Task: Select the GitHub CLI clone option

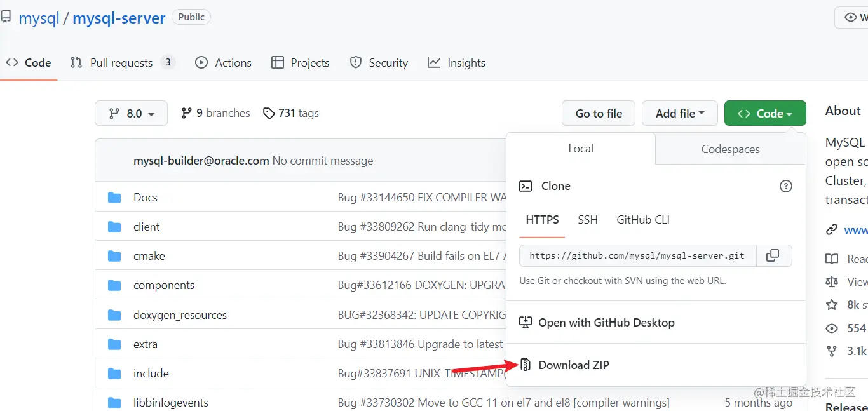Action: point(643,220)
